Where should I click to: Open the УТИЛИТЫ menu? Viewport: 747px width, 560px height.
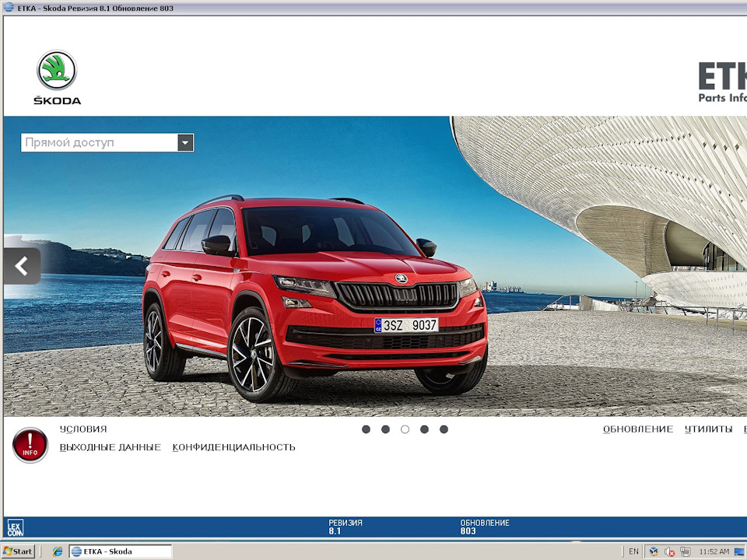708,429
